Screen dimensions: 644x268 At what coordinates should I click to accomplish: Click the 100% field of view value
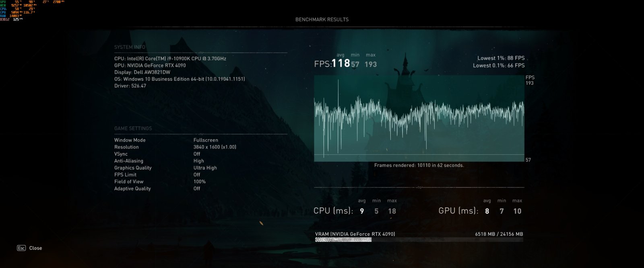(x=199, y=182)
